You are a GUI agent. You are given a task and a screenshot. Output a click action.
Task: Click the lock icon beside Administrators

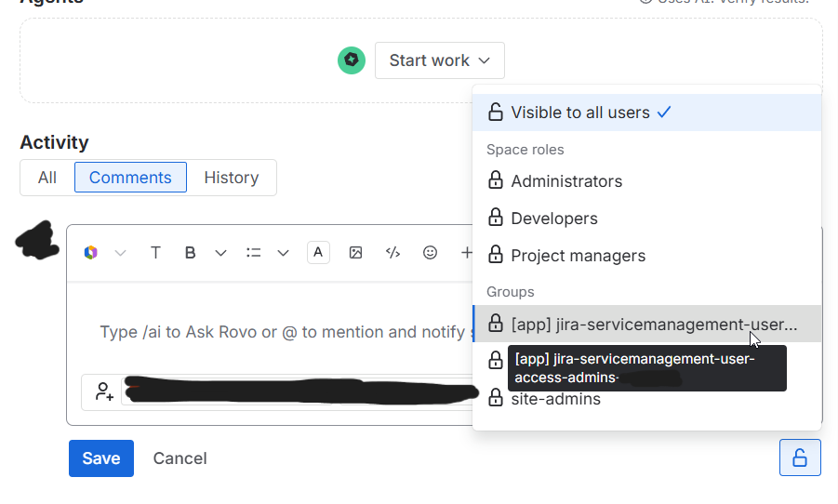pyautogui.click(x=496, y=180)
